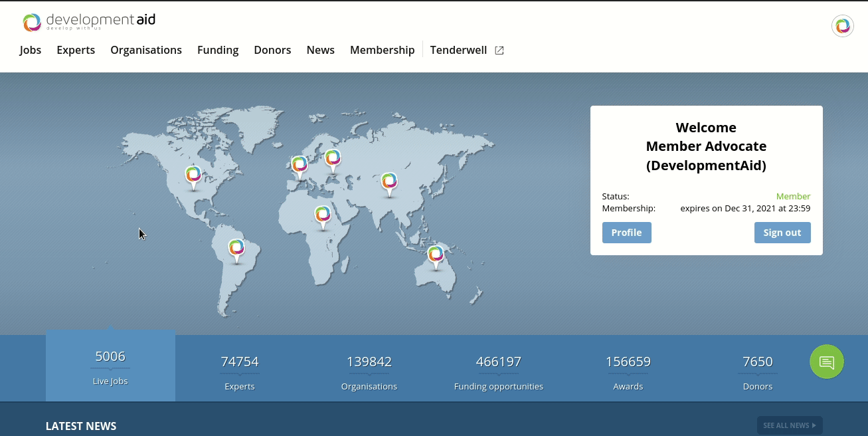Image resolution: width=868 pixels, height=436 pixels.
Task: Select the Australia map pin
Action: tap(436, 257)
